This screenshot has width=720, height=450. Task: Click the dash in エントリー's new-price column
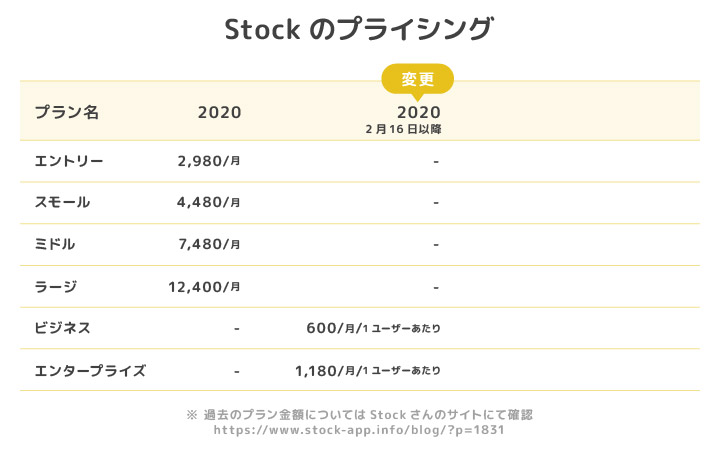pos(437,160)
